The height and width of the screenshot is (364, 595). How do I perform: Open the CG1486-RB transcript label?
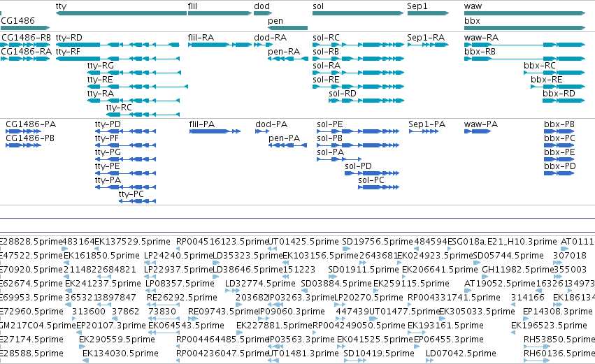pos(26,37)
